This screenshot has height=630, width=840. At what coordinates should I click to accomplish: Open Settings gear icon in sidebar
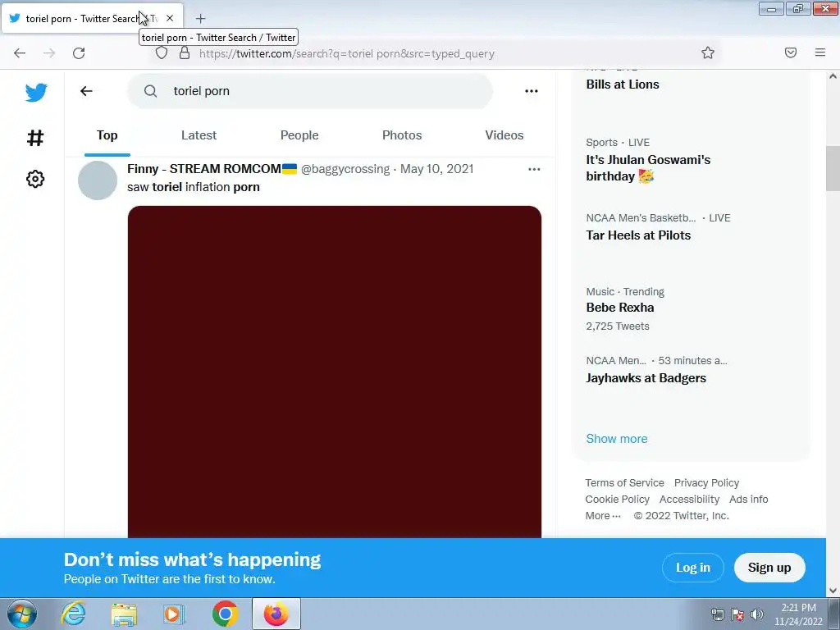(x=35, y=179)
